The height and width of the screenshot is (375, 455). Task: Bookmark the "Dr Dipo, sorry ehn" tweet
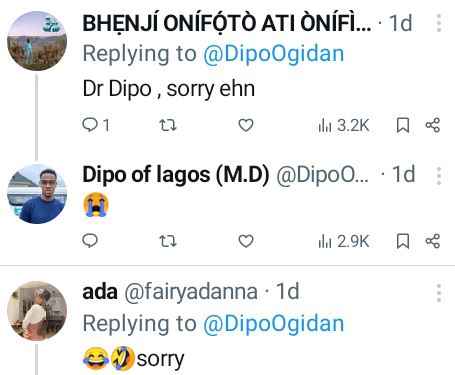point(403,125)
